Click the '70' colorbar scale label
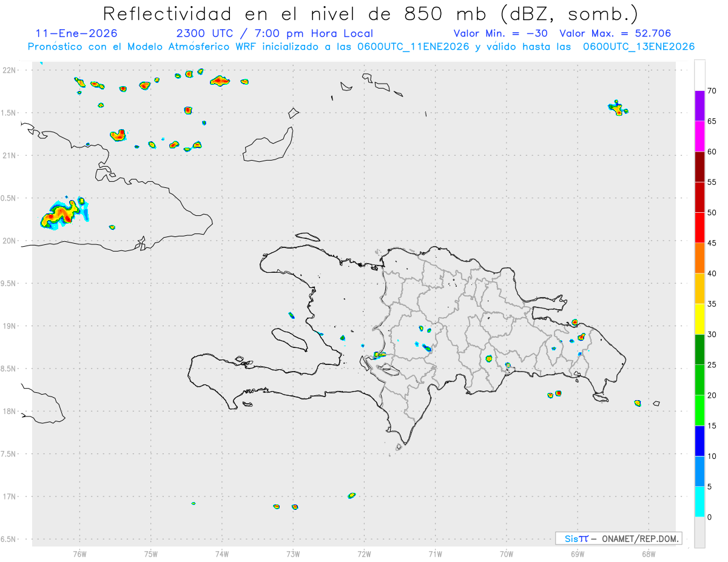 (x=712, y=91)
